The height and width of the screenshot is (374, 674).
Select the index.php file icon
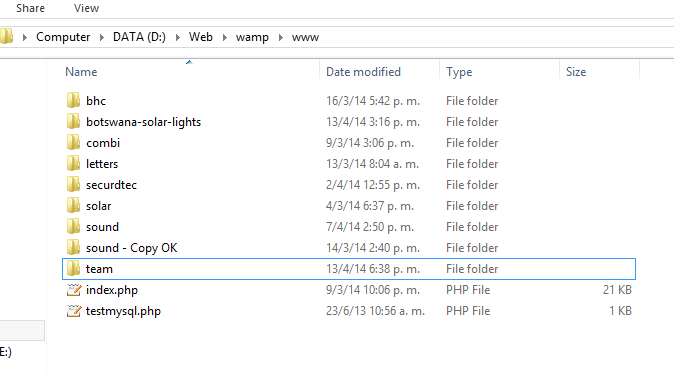74,290
